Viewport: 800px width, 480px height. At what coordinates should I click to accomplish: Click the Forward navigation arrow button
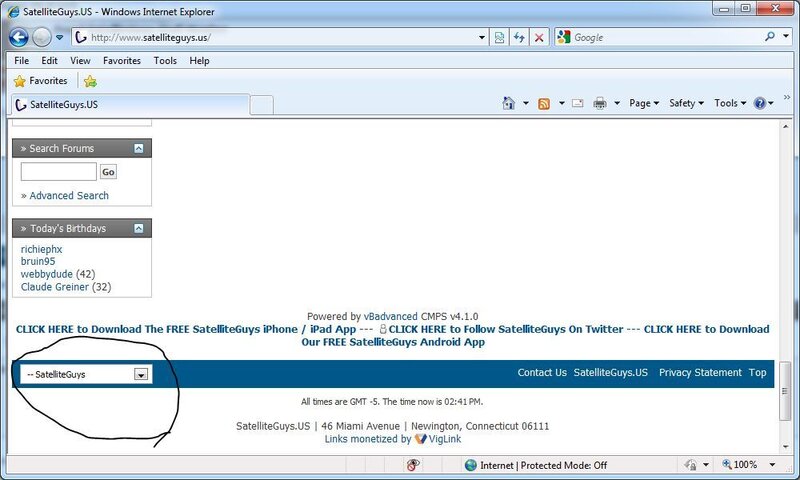42,37
